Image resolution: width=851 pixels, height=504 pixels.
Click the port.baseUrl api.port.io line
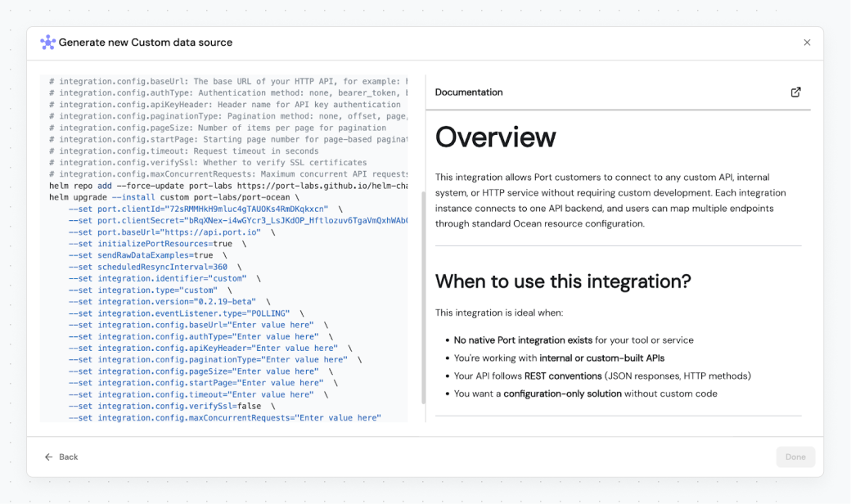tap(172, 232)
